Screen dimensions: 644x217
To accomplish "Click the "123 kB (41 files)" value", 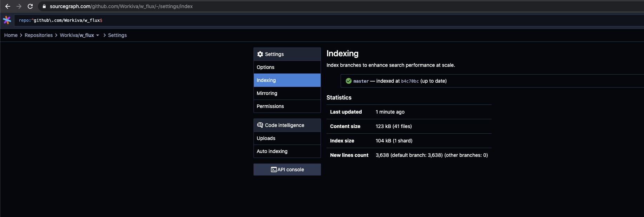I will [394, 126].
